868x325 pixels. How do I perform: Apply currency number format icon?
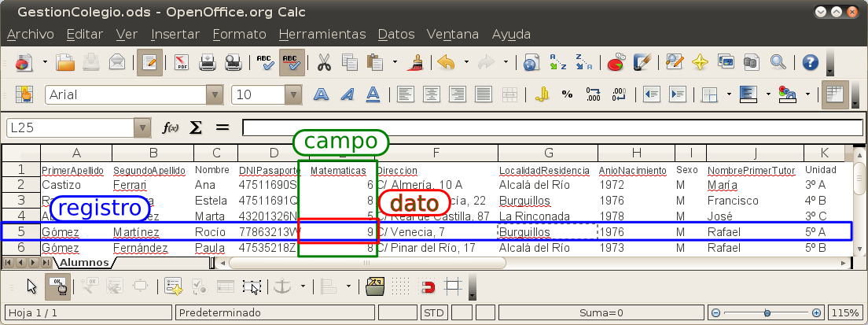[542, 94]
